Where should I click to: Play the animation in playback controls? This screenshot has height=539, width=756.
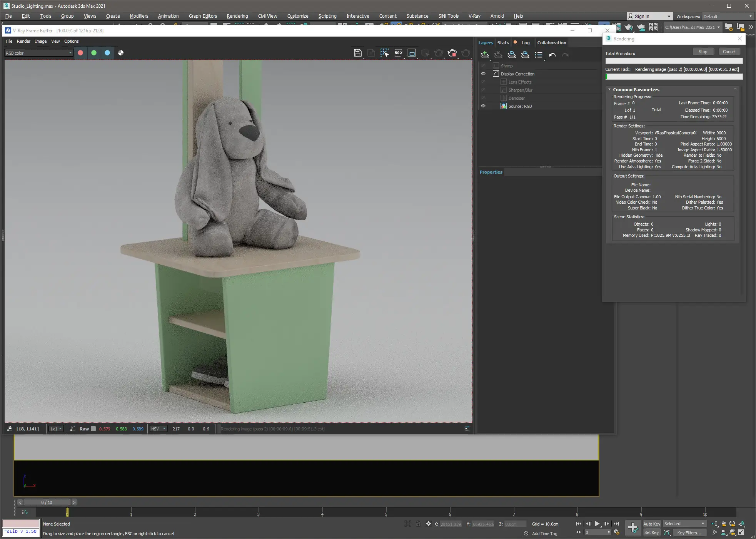tap(597, 524)
